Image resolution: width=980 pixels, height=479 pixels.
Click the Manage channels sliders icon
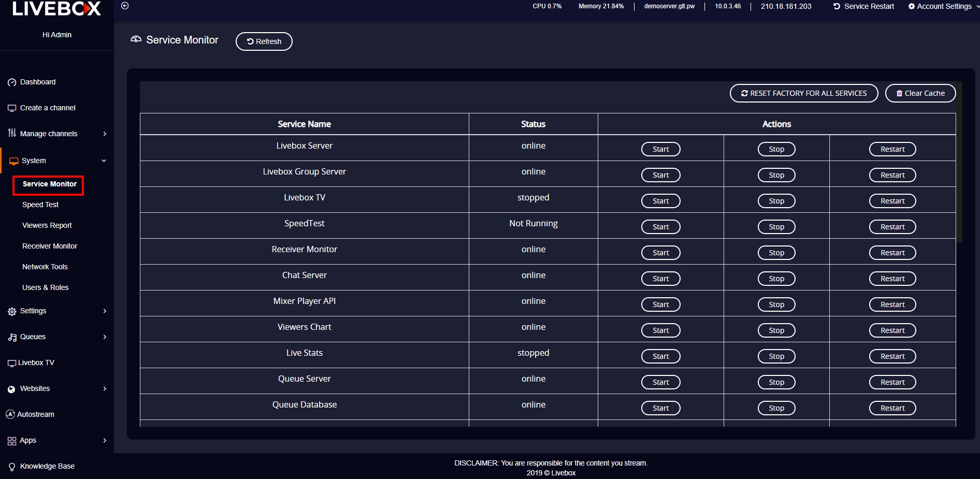pos(12,134)
